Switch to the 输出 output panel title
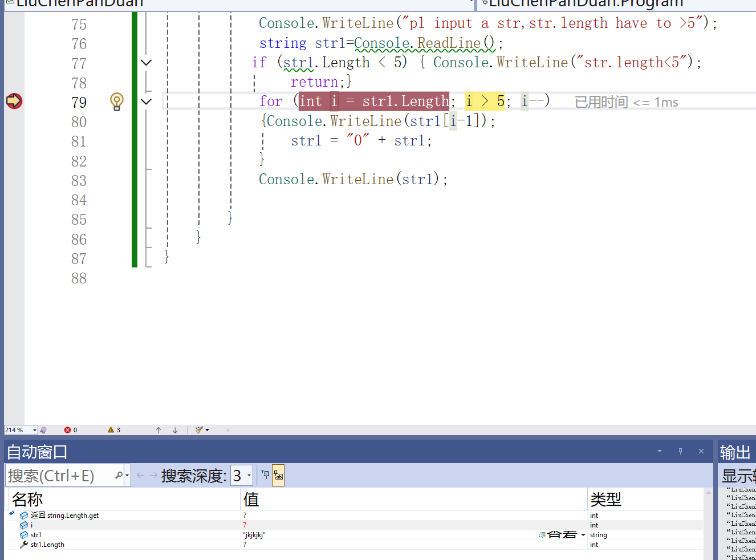This screenshot has height=560, width=756. (735, 452)
